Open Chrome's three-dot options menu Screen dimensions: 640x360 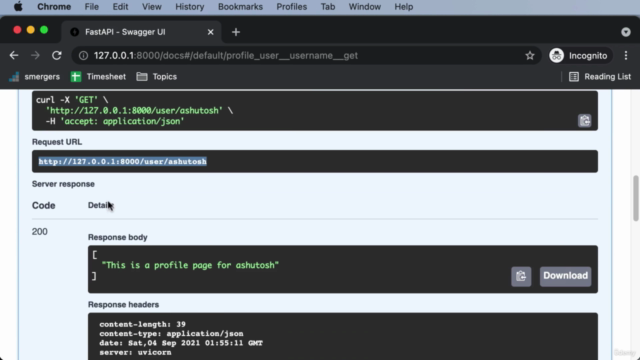pos(626,56)
